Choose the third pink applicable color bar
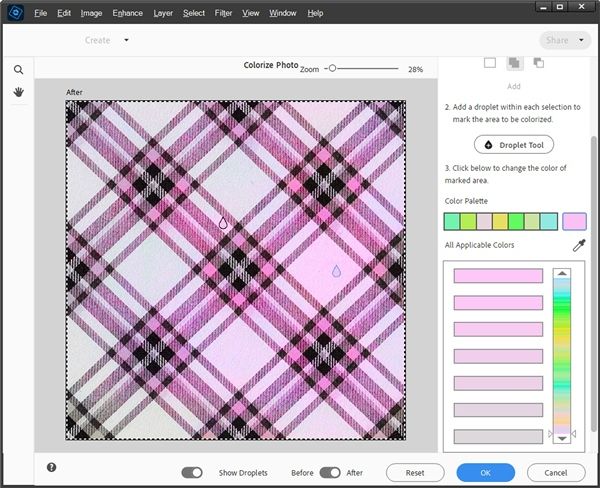This screenshot has height=488, width=600. click(x=498, y=329)
